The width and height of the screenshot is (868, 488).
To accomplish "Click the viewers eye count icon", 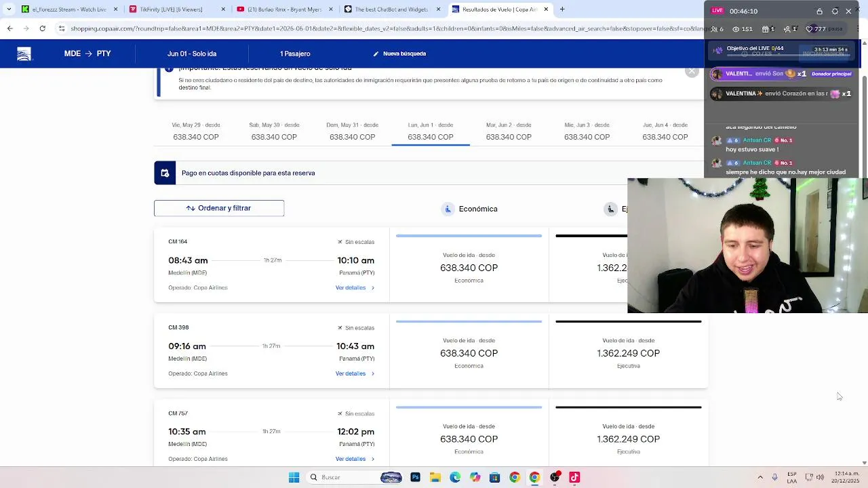I will (736, 29).
